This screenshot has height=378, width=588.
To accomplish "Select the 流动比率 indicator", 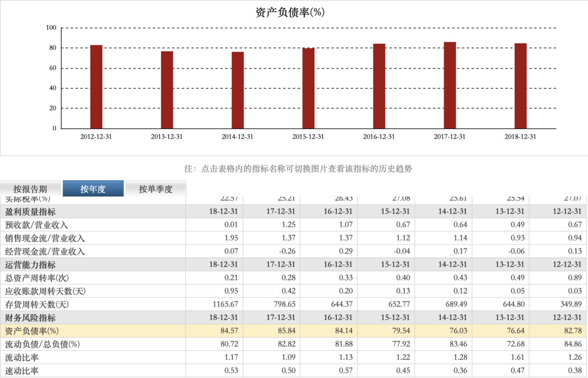I will click(22, 357).
